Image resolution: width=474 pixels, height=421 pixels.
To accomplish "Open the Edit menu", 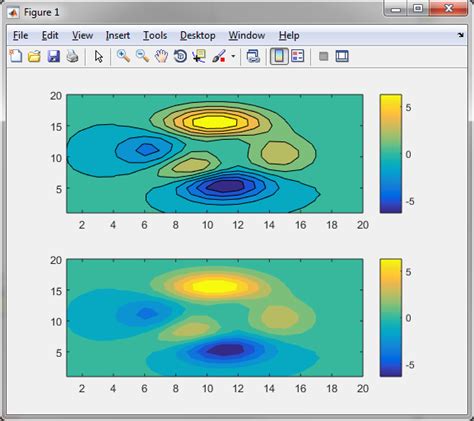I will coord(50,35).
